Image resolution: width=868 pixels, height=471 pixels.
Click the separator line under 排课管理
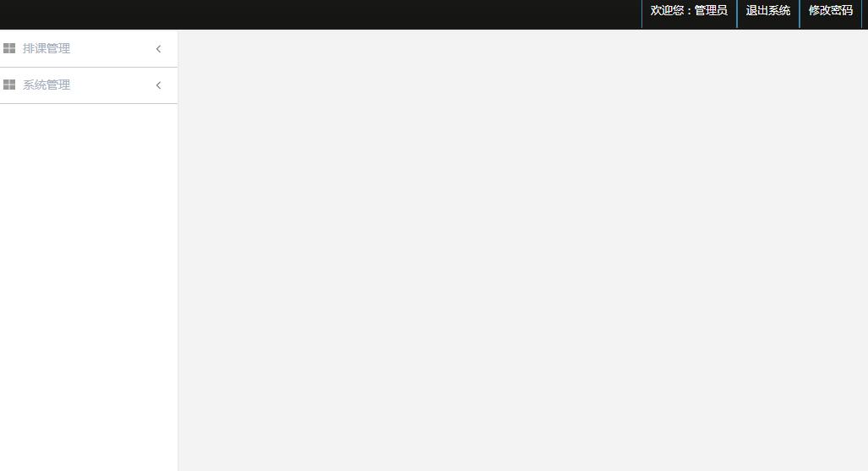pos(89,67)
